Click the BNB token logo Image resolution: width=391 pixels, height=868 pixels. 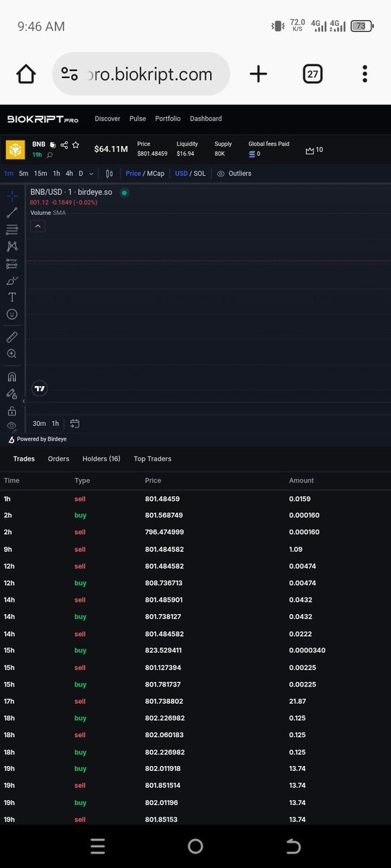point(15,149)
